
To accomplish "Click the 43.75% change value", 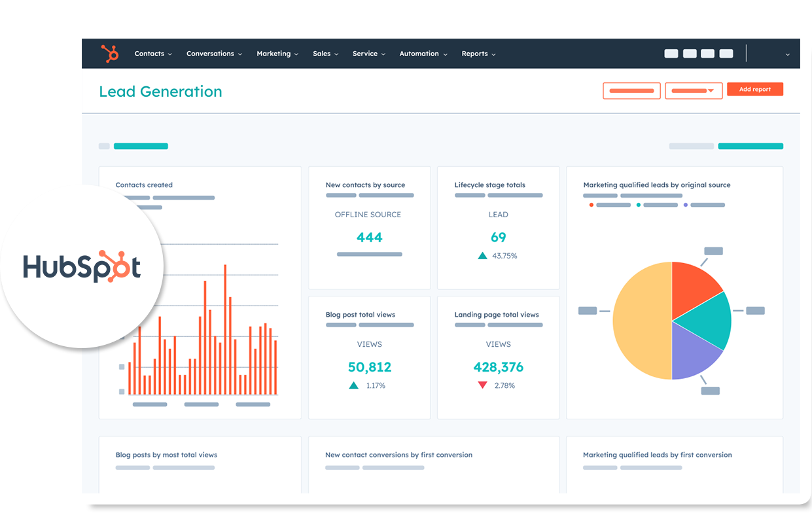I will coord(504,256).
